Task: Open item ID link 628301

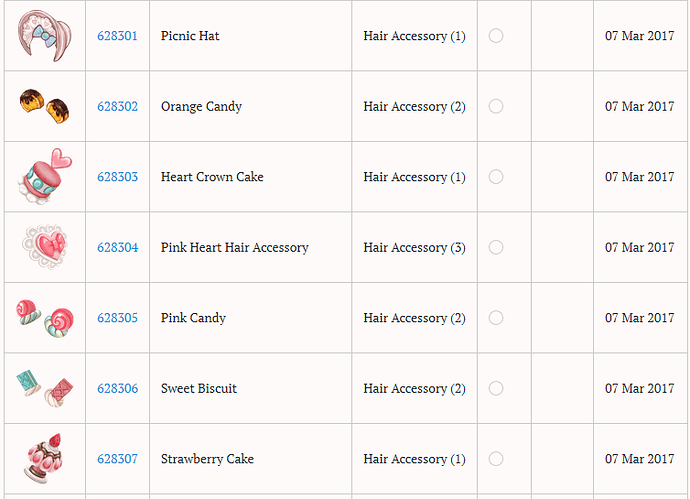Action: click(x=117, y=36)
